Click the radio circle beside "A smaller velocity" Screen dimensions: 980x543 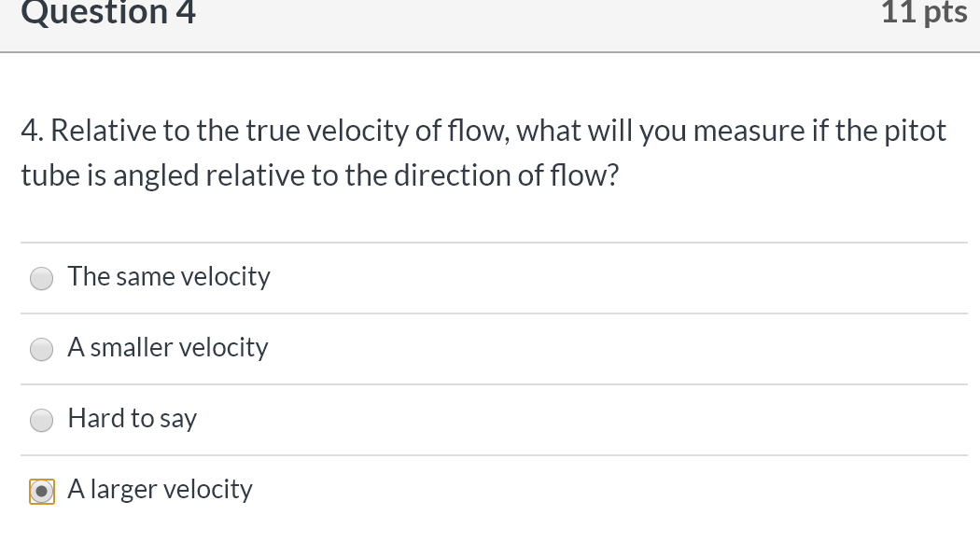coord(41,349)
